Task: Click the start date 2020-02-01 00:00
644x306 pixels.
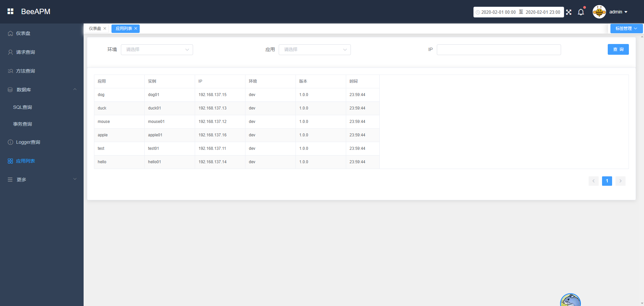Action: pyautogui.click(x=498, y=12)
